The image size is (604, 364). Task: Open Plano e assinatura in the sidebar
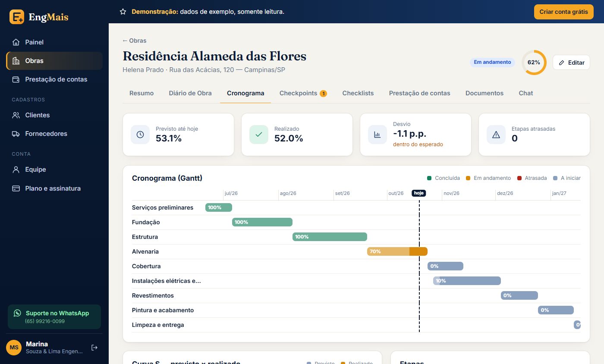coord(54,188)
